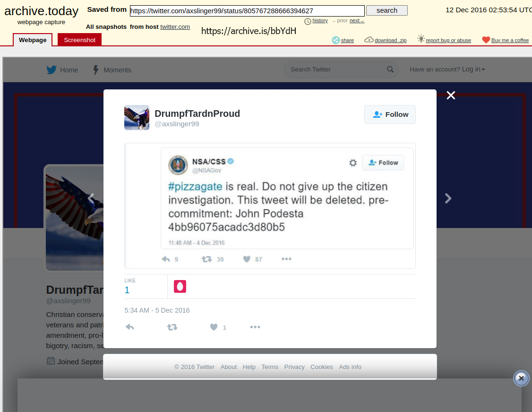Click the reply arrow with 9 in image
Viewport: 532px width, 412px height.
click(x=166, y=259)
